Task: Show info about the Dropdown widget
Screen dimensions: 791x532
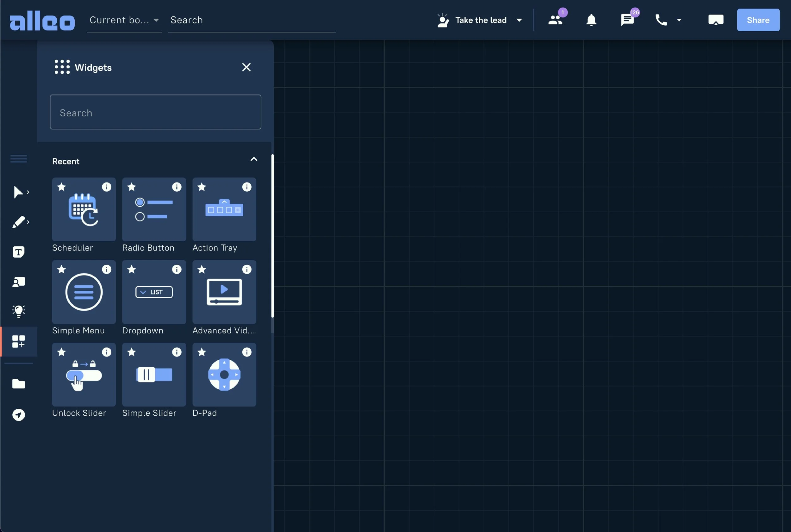Action: coord(177,269)
